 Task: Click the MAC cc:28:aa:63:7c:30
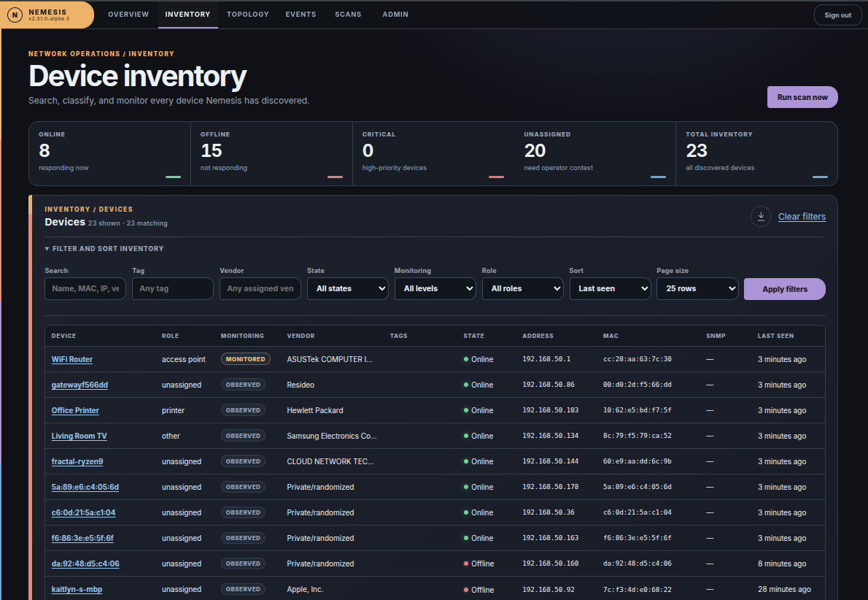[638, 359]
